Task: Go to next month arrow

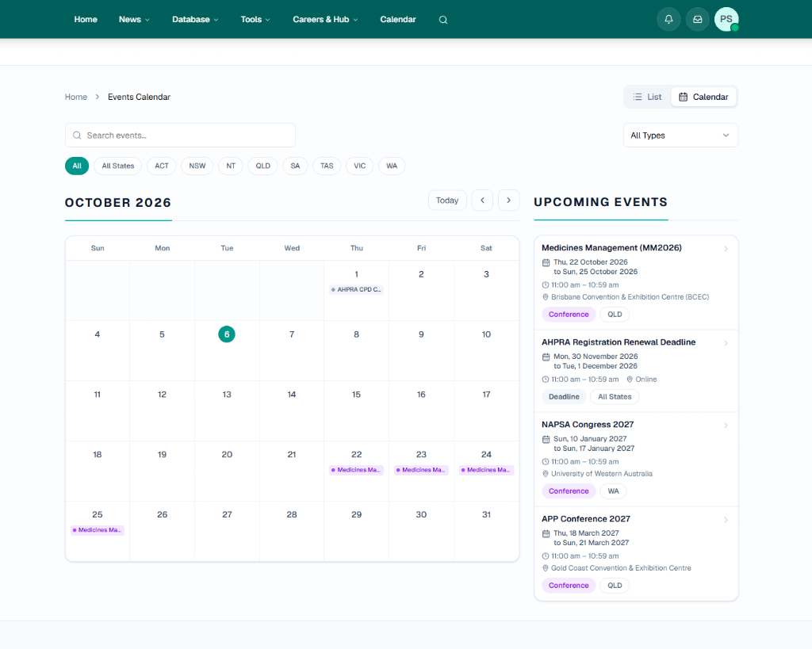Action: (x=508, y=200)
